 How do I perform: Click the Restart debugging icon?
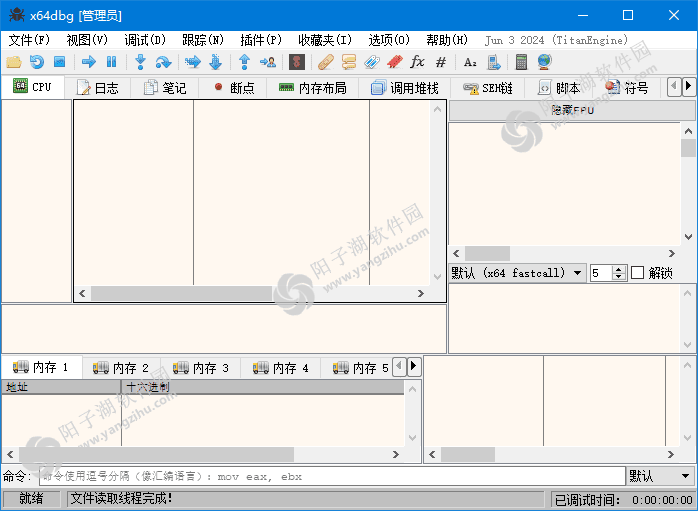point(37,62)
